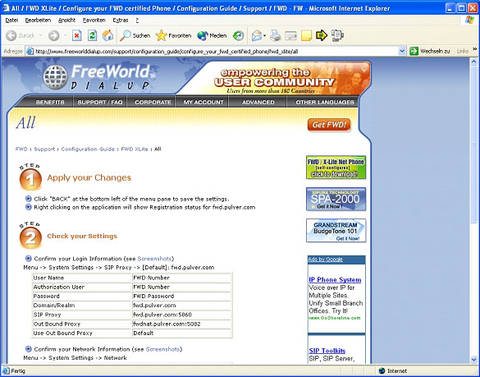Click the history Verlauf icon
Screen dimensions: 480x377
(x=238, y=35)
